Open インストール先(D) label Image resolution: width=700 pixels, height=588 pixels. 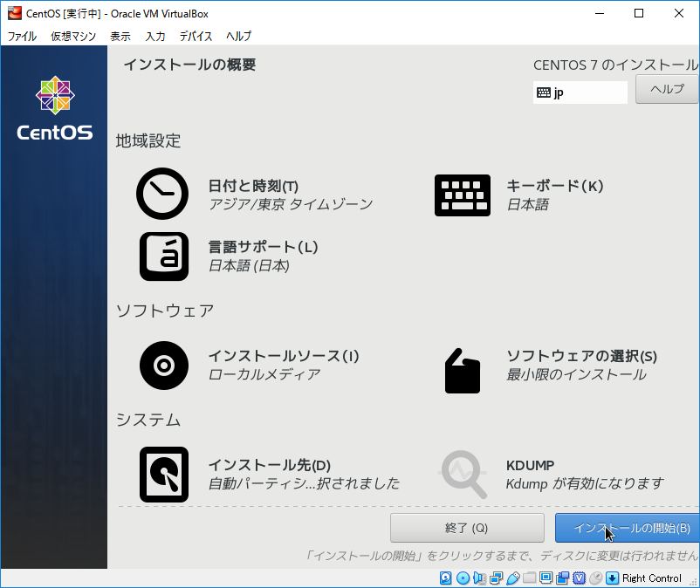click(270, 465)
